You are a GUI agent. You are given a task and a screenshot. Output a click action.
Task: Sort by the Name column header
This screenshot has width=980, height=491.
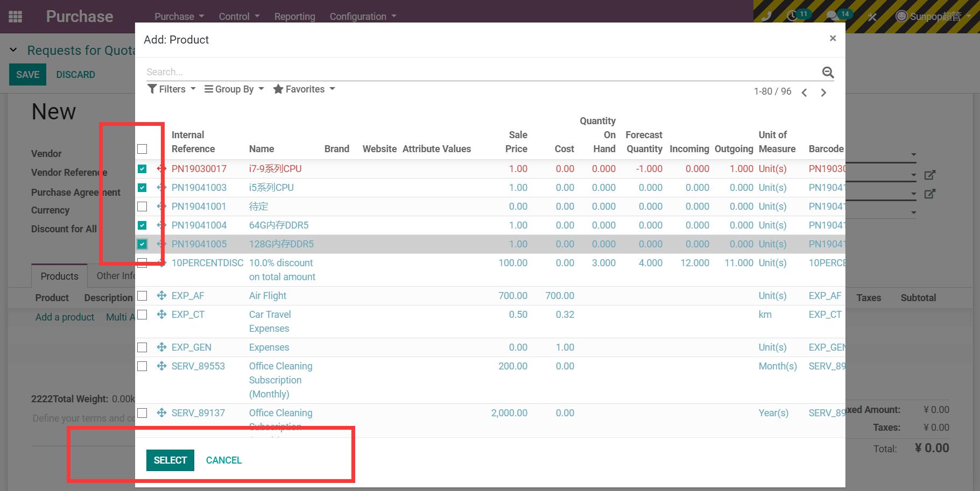(262, 149)
